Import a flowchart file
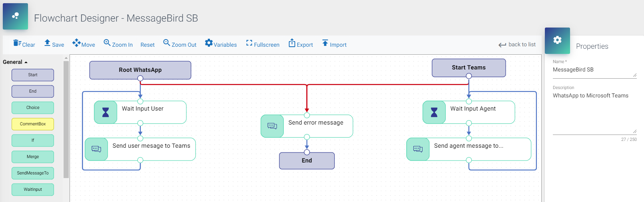 325,43
